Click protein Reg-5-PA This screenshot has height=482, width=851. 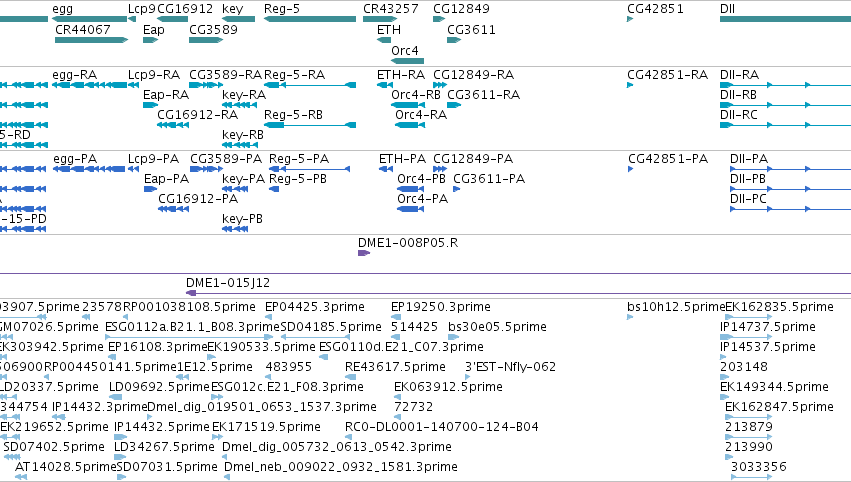[300, 159]
